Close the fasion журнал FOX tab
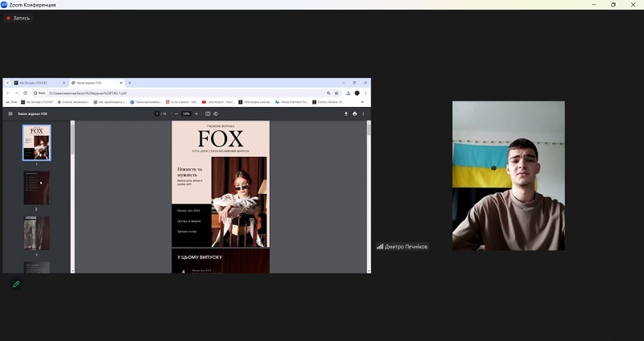644x341 pixels. (122, 83)
